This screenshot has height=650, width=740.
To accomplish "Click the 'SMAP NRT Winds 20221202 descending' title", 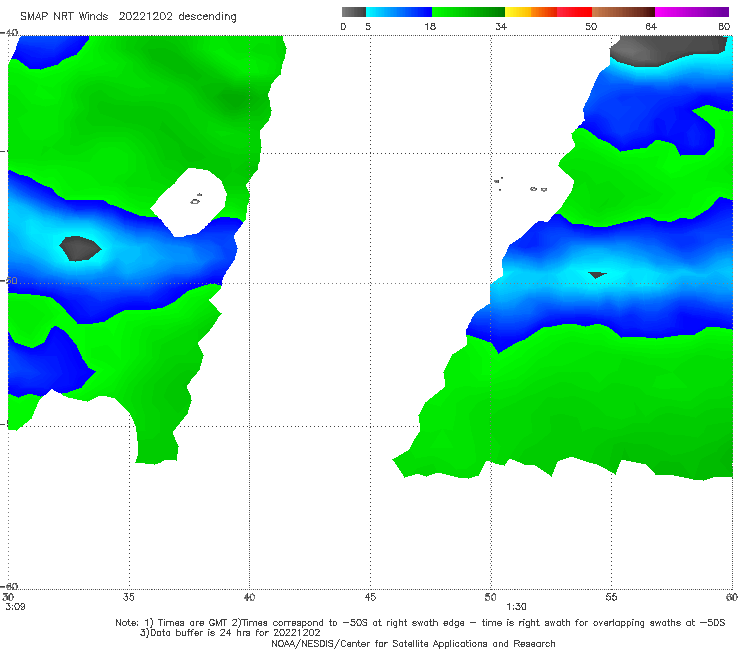I will pyautogui.click(x=128, y=16).
